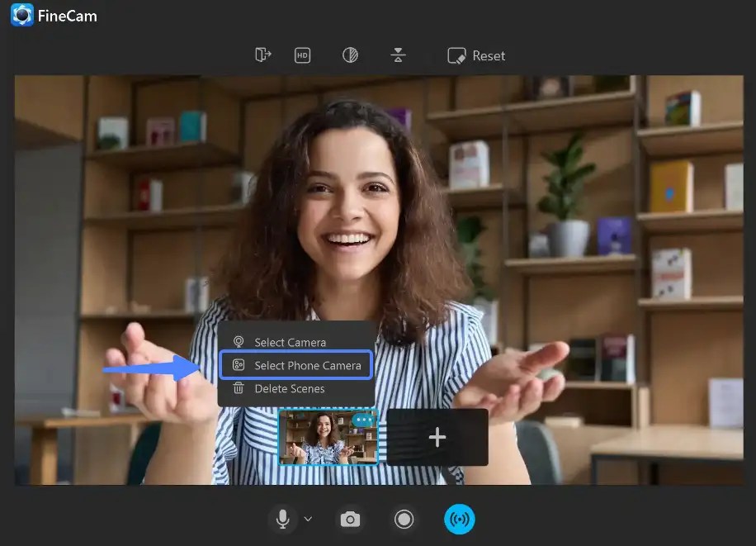Screen dimensions: 756x546
Task: Take a snapshot with the camera icon
Action: 350,519
